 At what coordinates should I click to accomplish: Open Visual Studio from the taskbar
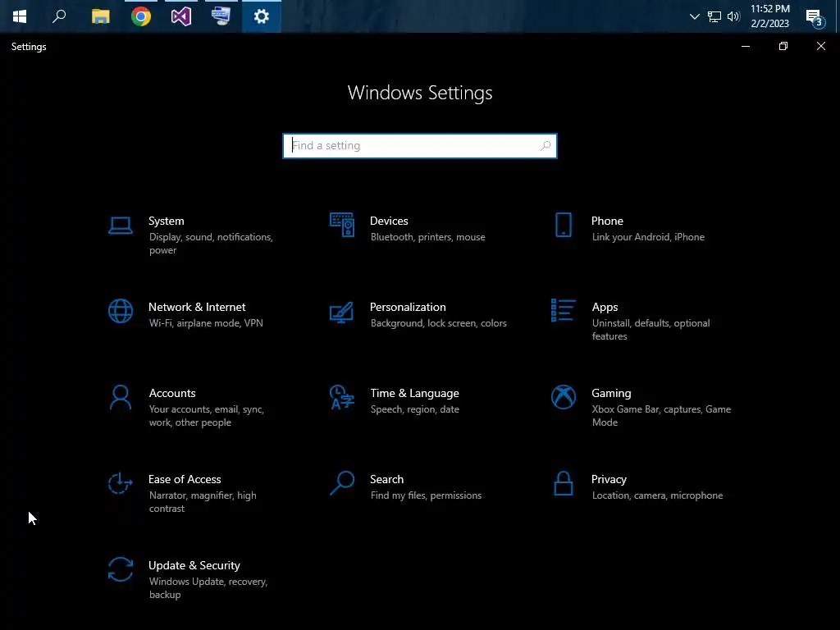(x=181, y=16)
